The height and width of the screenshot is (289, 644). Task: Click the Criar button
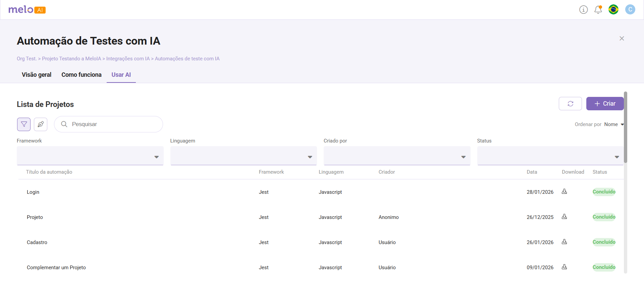pyautogui.click(x=605, y=104)
